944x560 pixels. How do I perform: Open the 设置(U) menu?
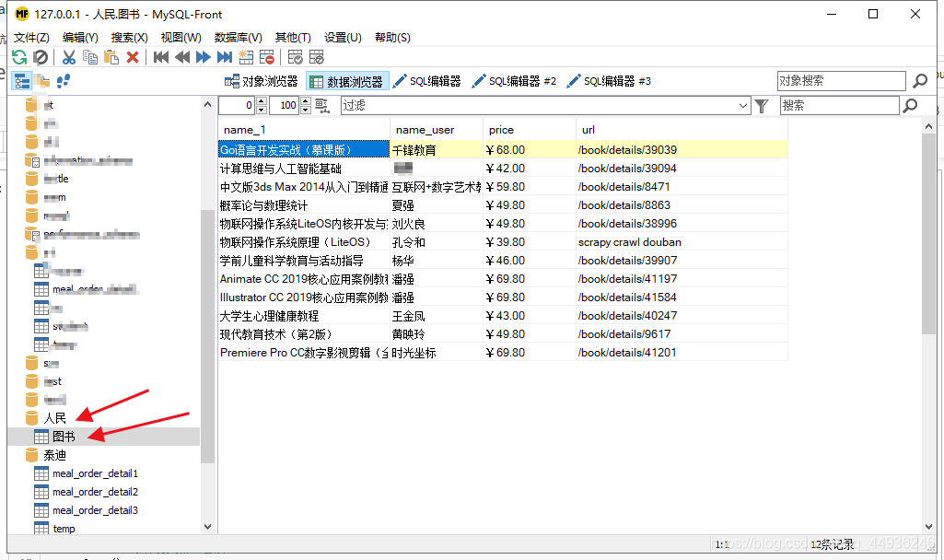click(343, 38)
